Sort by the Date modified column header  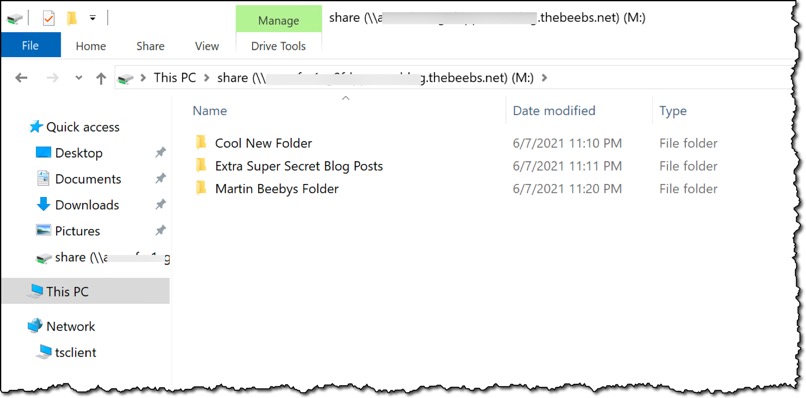point(554,111)
